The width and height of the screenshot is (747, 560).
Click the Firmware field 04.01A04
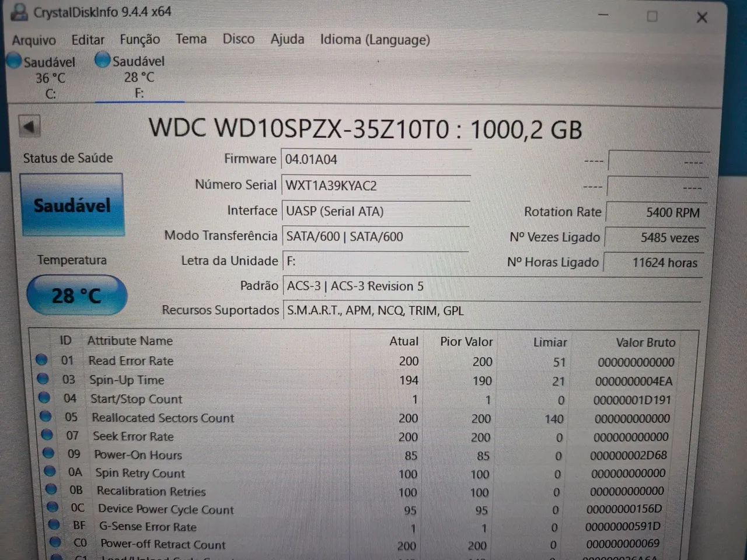[376, 159]
